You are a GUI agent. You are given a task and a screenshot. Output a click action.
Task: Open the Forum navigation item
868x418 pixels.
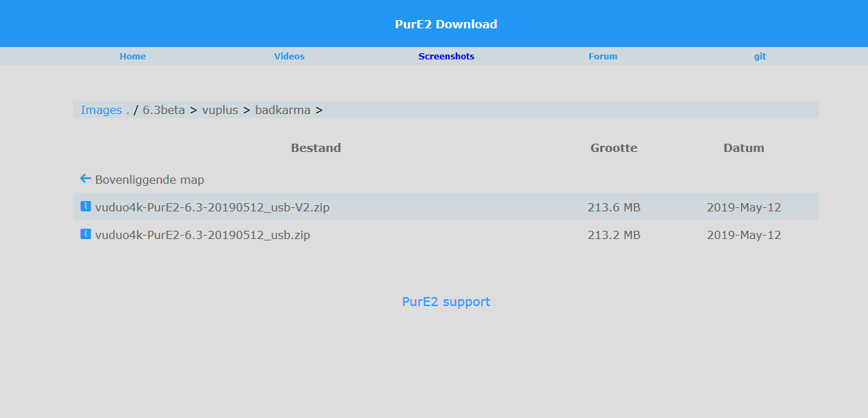(603, 57)
